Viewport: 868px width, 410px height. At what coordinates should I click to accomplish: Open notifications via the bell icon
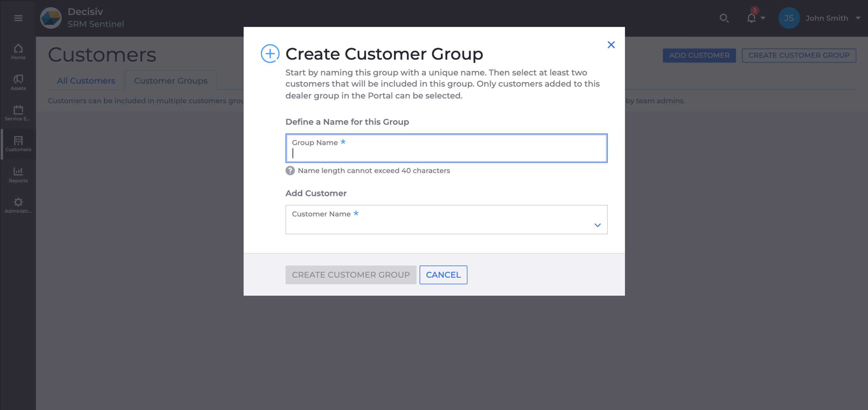[750, 18]
